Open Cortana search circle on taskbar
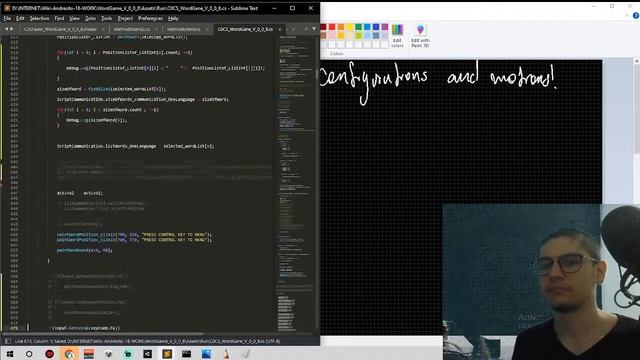The width and height of the screenshot is (640, 360). [29, 354]
